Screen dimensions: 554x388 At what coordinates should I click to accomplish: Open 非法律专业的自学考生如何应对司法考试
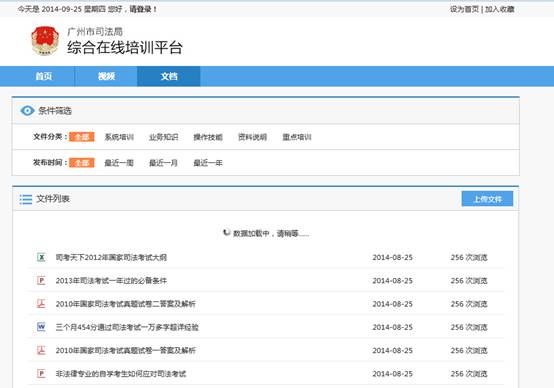click(120, 374)
